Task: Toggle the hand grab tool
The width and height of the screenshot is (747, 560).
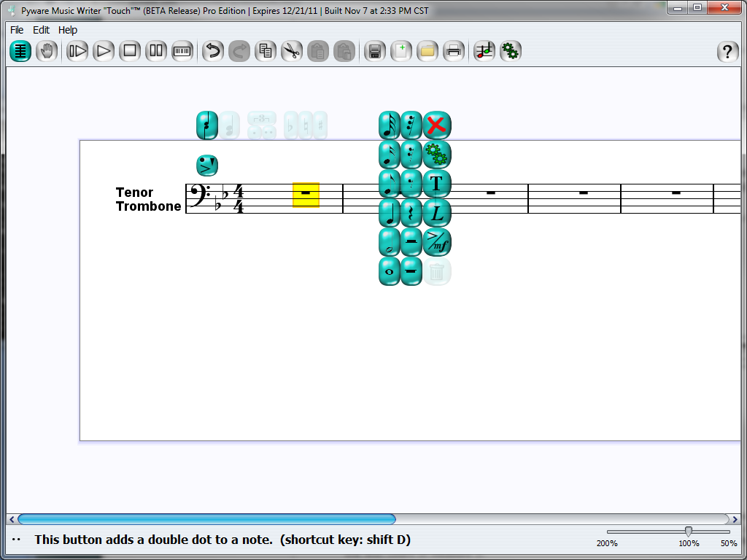Action: [47, 51]
